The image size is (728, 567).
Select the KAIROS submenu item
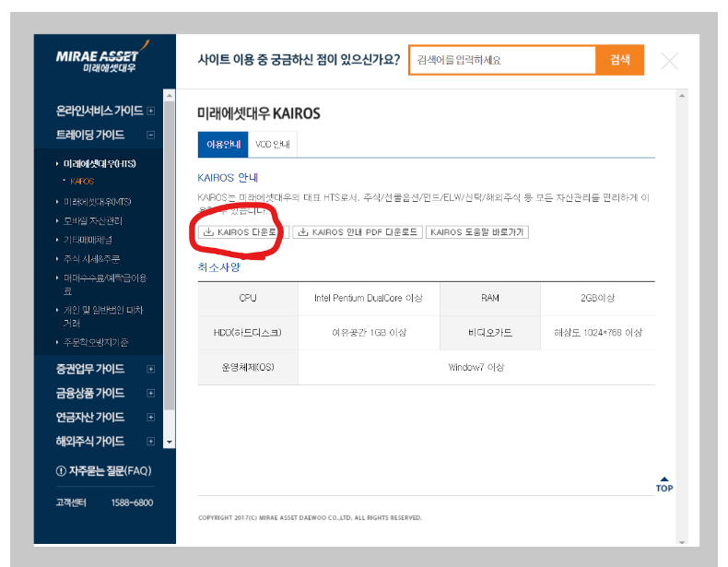point(82,182)
